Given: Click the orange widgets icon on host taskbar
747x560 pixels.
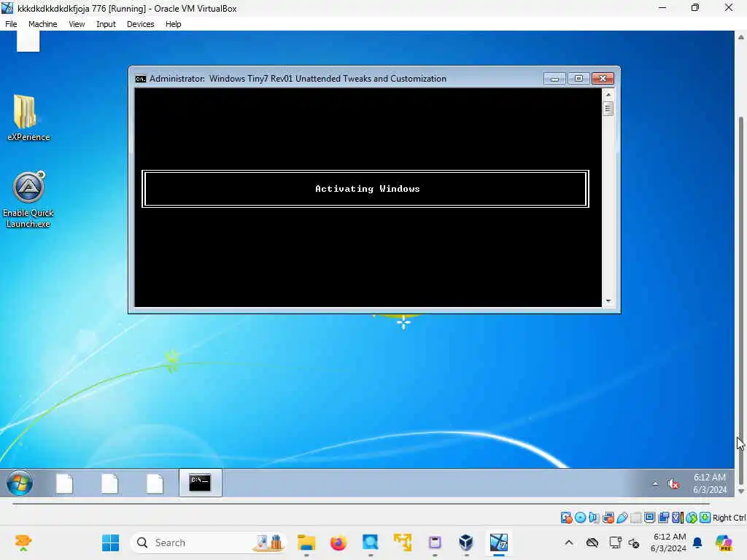Looking at the screenshot, I should coord(23,542).
